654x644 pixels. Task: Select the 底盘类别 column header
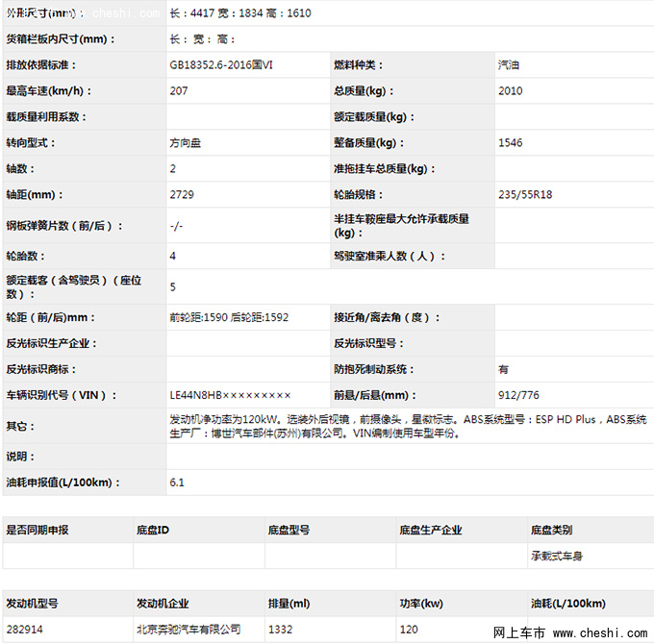(x=551, y=531)
